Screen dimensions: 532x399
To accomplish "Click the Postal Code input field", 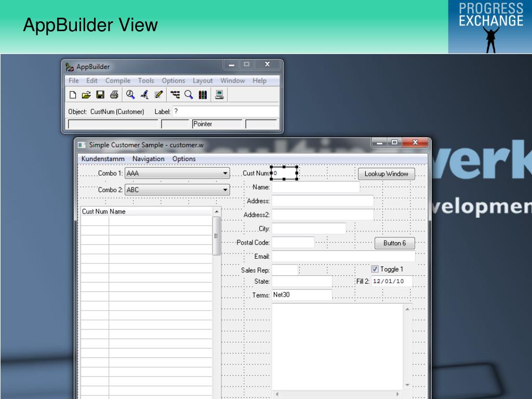I will coord(293,243).
